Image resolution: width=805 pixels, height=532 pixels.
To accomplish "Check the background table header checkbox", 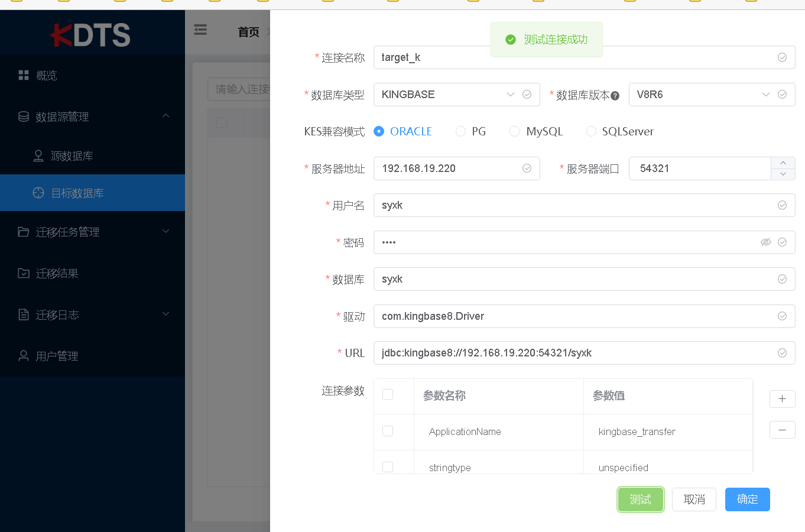I will point(222,122).
